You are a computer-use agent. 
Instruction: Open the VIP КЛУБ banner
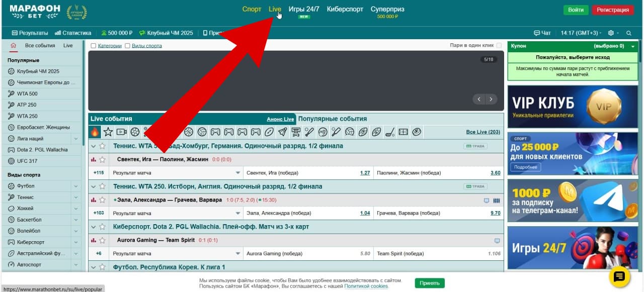573,106
